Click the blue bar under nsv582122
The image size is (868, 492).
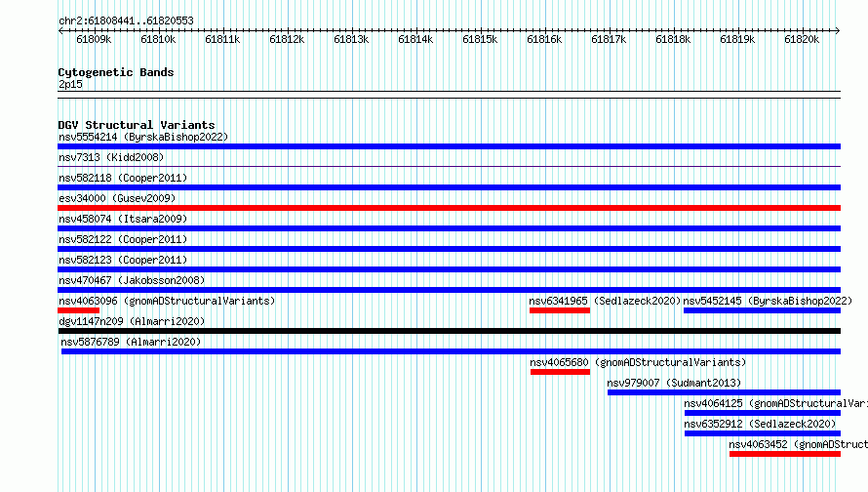click(x=449, y=249)
